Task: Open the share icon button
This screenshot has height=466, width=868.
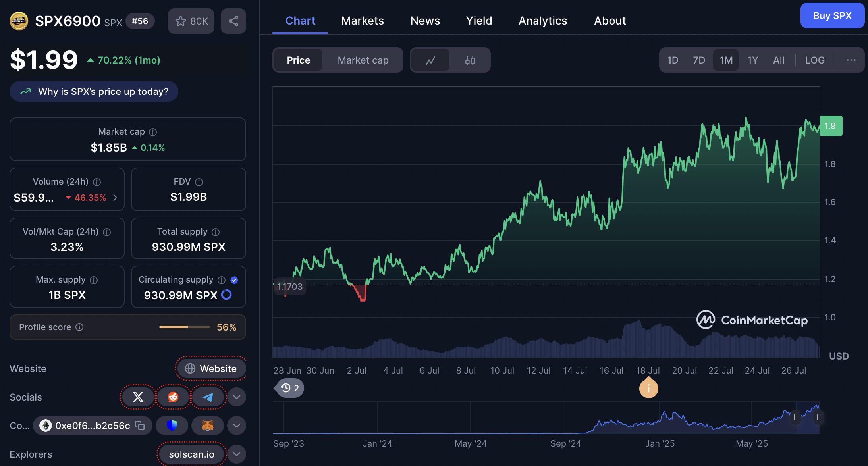Action: 233,21
